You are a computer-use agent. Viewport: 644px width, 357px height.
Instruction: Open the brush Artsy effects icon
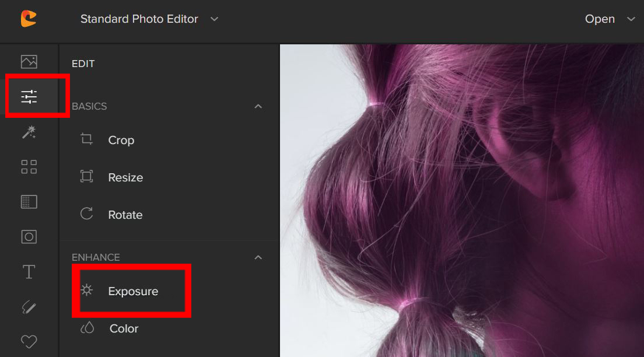pyautogui.click(x=29, y=307)
